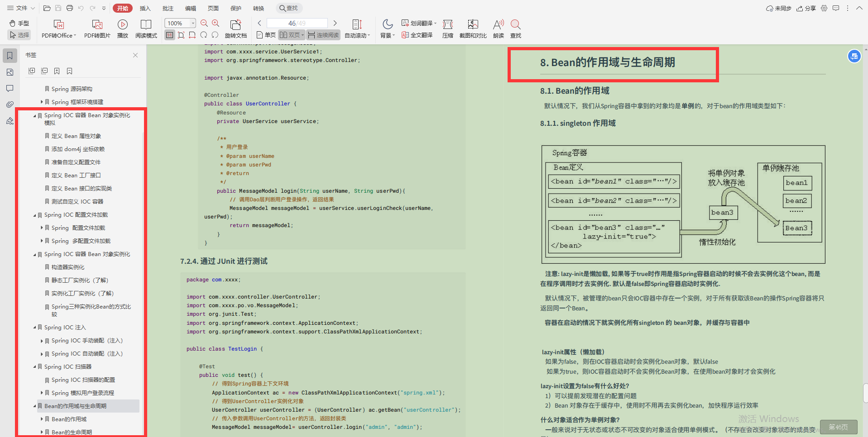Open the bookmark panel sidebar icon
The image size is (868, 437).
(x=10, y=56)
